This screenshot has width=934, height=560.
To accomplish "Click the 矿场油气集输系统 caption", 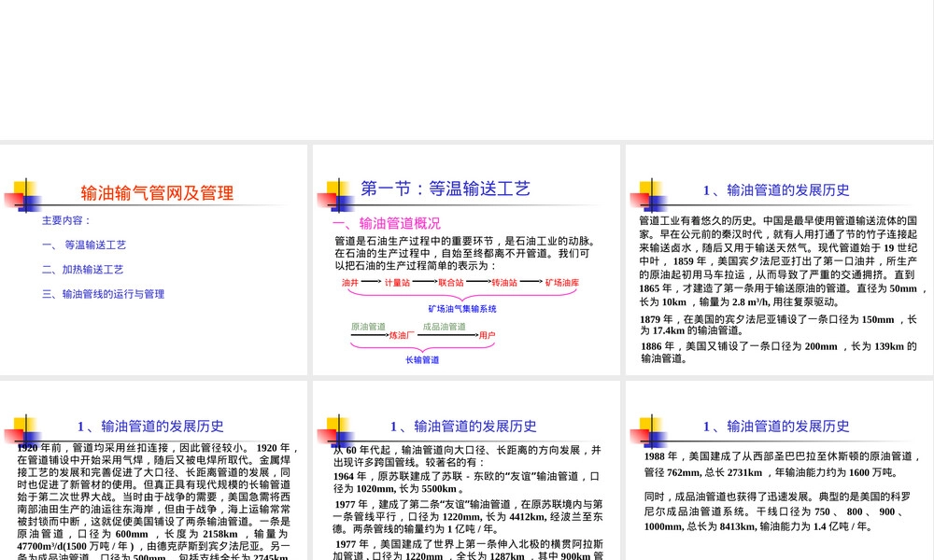I will 462,309.
